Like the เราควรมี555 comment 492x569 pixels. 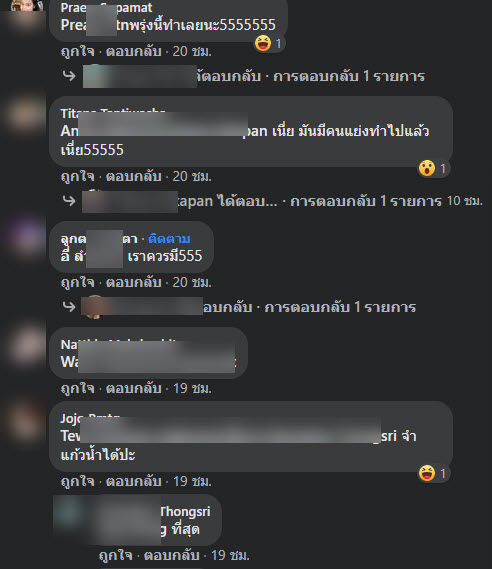(x=77, y=282)
